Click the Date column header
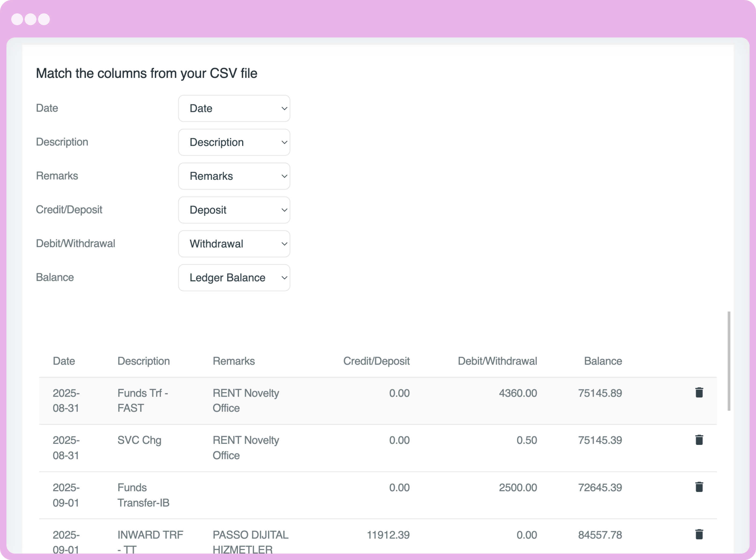 (64, 361)
